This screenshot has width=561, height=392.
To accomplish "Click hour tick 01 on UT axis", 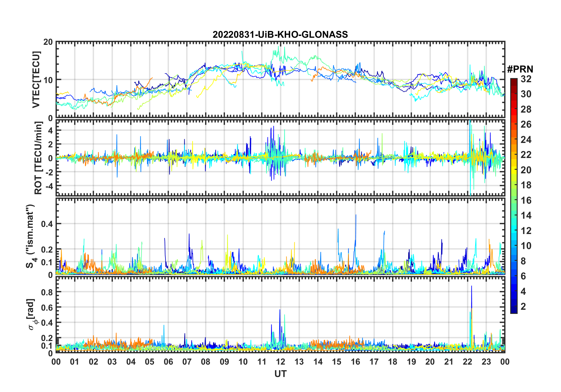I will click(x=75, y=362).
